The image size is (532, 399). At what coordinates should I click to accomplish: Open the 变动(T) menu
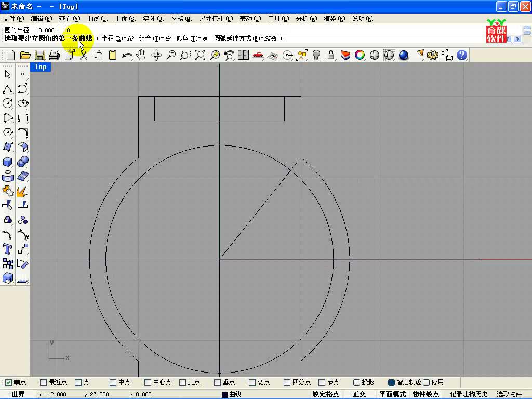pos(250,19)
